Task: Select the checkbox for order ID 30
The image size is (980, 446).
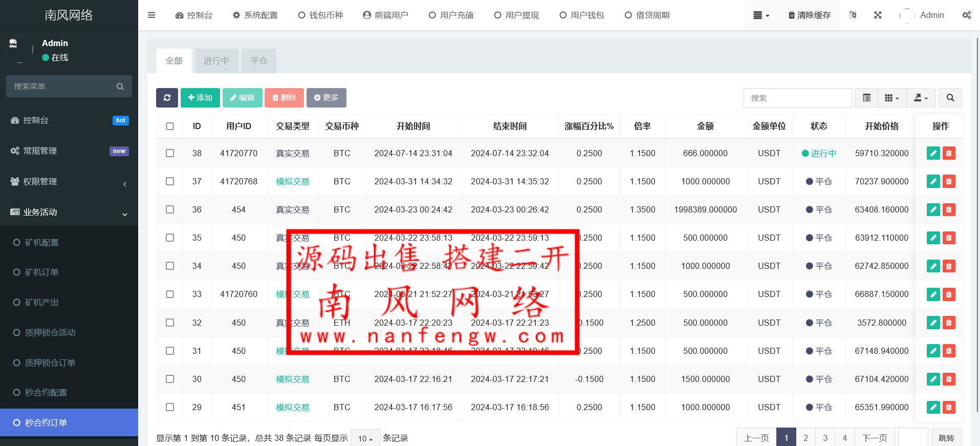Action: 170,379
